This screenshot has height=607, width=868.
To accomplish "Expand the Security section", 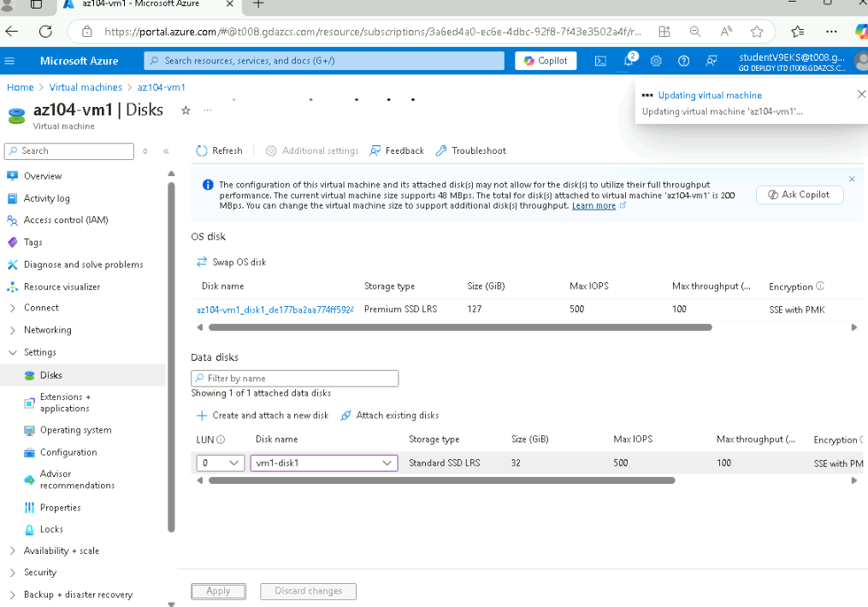I will (40, 572).
